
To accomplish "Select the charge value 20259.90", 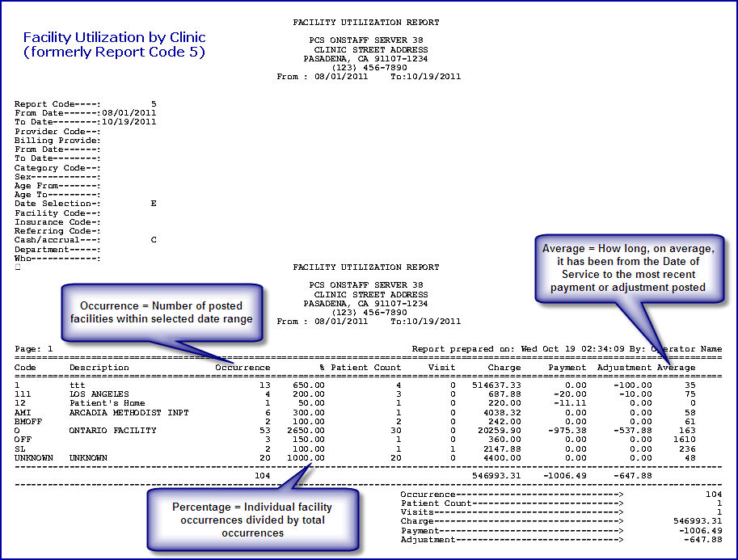I will point(500,431).
